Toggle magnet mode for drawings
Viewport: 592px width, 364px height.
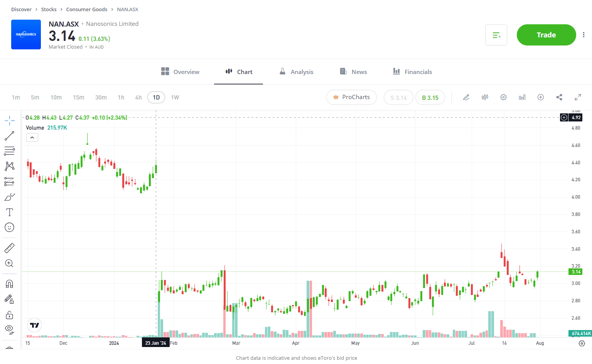click(10, 284)
